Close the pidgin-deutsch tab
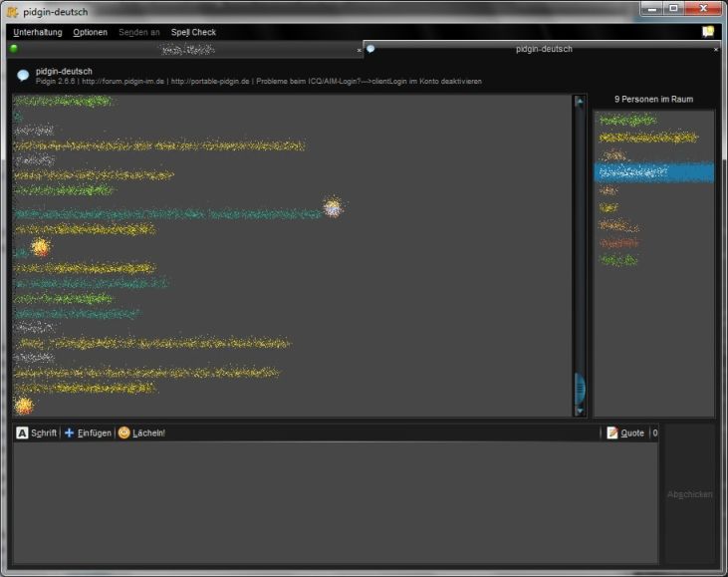Image resolution: width=728 pixels, height=577 pixels. (x=716, y=50)
